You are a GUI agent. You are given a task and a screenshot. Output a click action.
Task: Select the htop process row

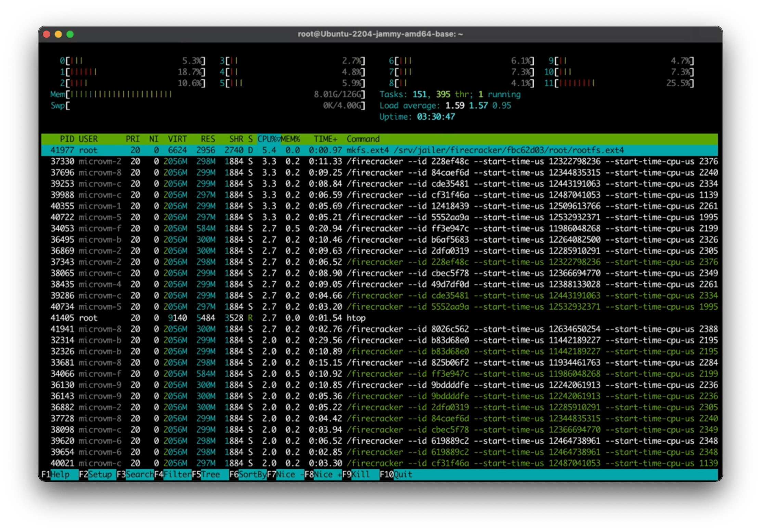click(x=356, y=318)
